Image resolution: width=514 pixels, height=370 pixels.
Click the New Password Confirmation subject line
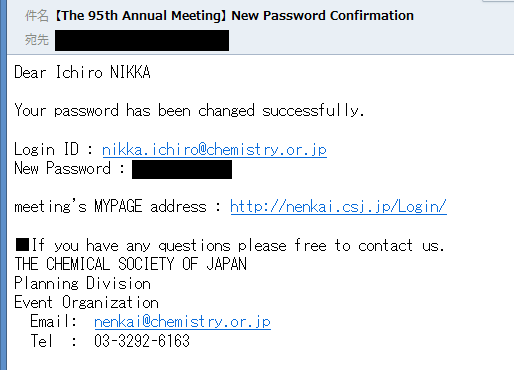[x=234, y=16]
